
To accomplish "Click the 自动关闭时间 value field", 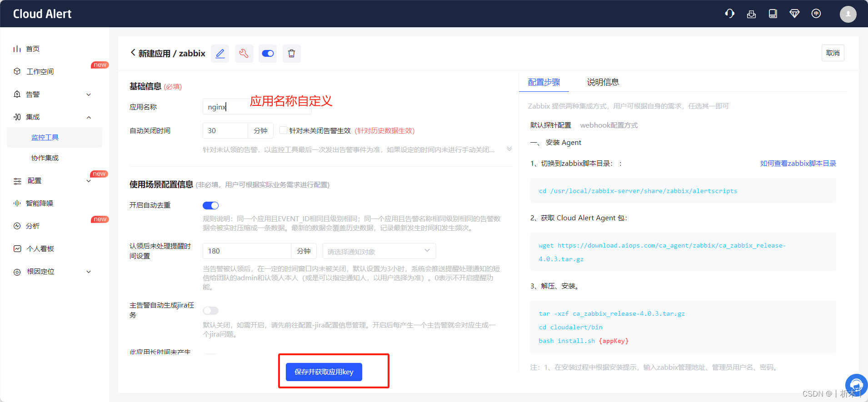I will tap(225, 130).
